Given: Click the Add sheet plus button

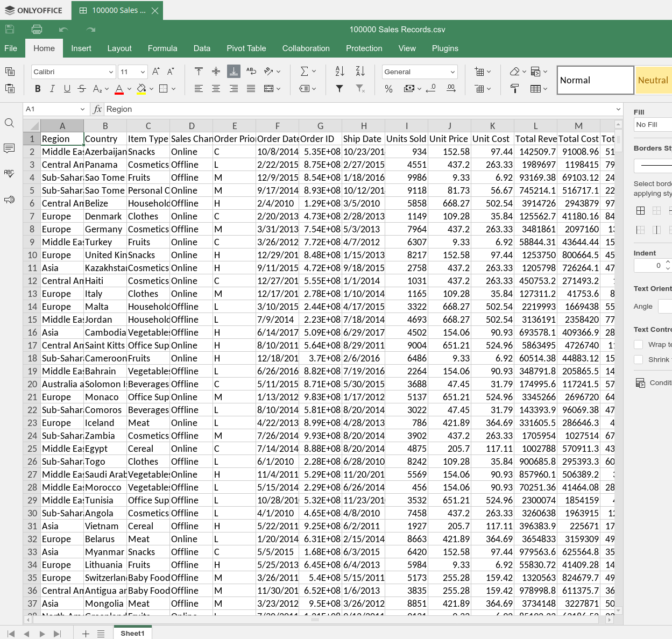Looking at the screenshot, I should click(86, 634).
